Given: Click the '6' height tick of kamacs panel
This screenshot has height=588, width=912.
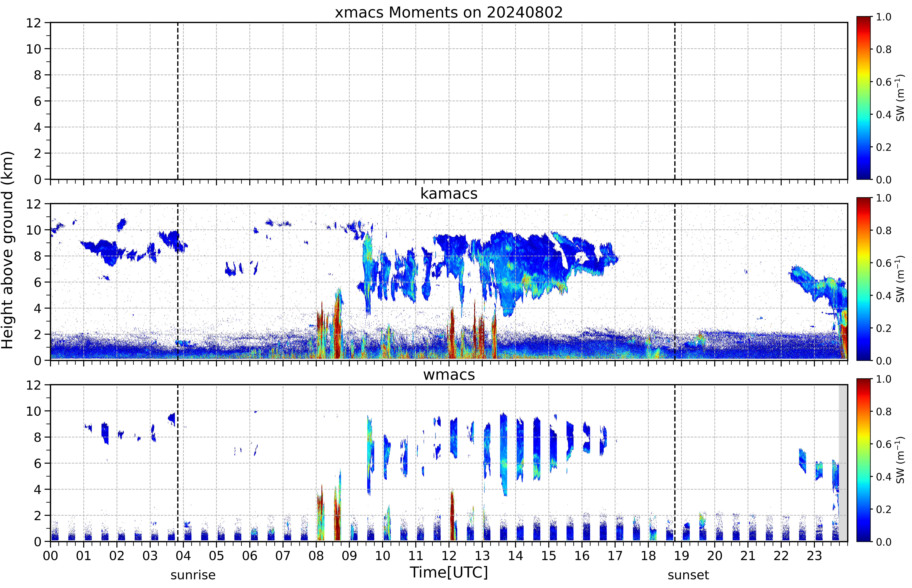Looking at the screenshot, I should pos(37,282).
